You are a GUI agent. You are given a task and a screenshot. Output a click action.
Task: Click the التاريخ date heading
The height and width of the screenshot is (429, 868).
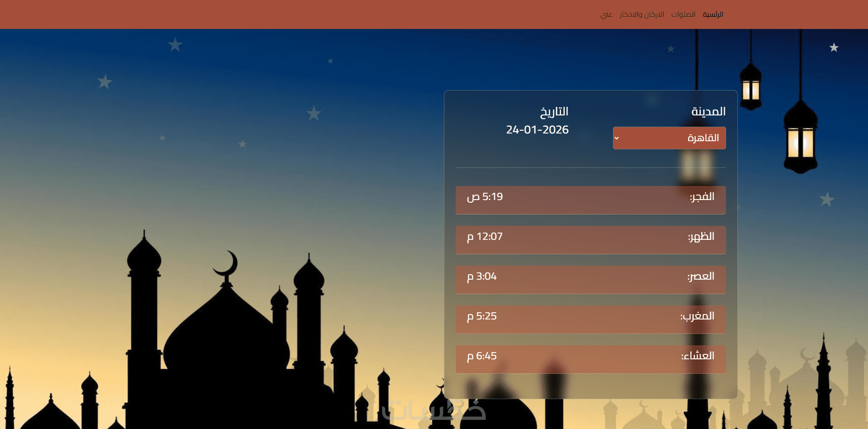click(554, 111)
